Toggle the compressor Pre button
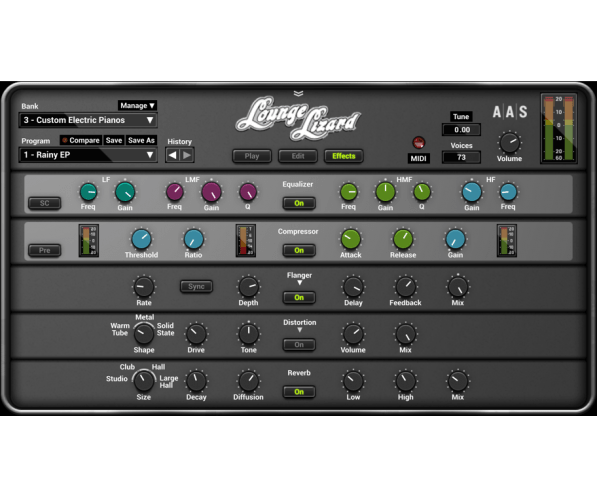597x497 pixels. (x=45, y=251)
